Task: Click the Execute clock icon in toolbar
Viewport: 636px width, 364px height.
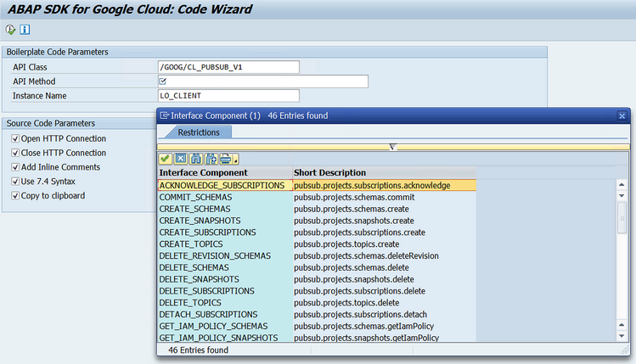Action: (x=10, y=30)
